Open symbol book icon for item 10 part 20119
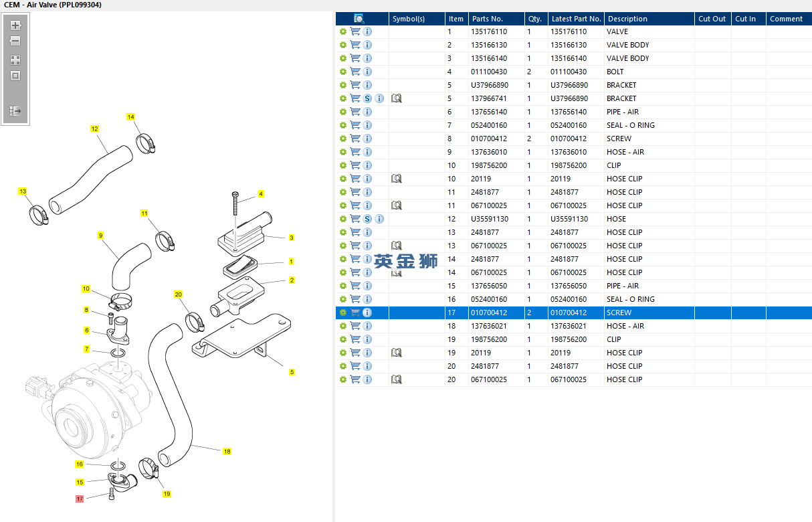This screenshot has width=812, height=522. (x=396, y=179)
